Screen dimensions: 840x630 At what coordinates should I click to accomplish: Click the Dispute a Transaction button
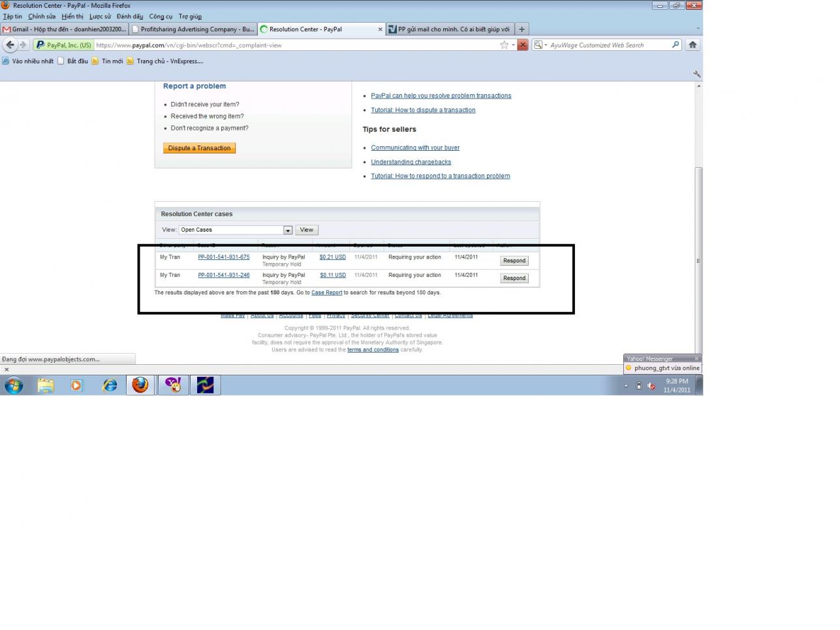point(199,148)
